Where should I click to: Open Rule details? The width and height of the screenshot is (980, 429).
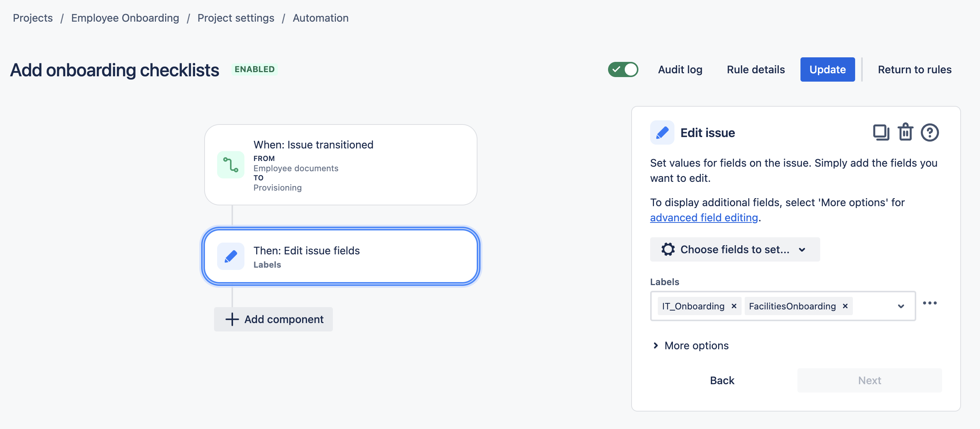[x=755, y=69]
